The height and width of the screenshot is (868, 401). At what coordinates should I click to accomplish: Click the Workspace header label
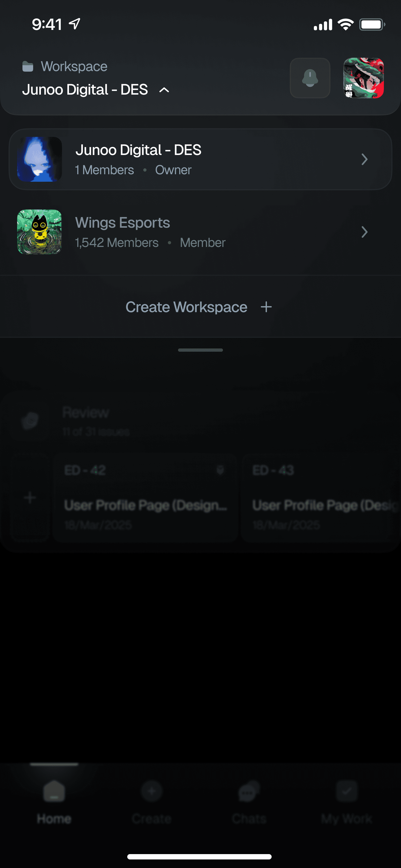pos(74,66)
